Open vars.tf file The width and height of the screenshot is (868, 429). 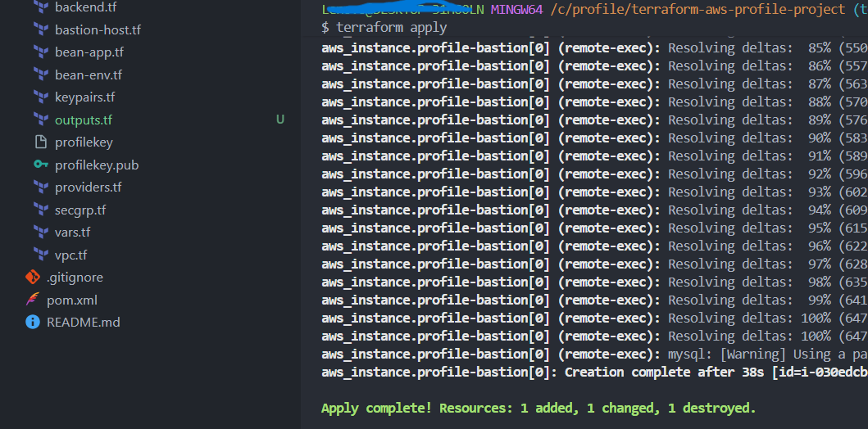pyautogui.click(x=72, y=233)
